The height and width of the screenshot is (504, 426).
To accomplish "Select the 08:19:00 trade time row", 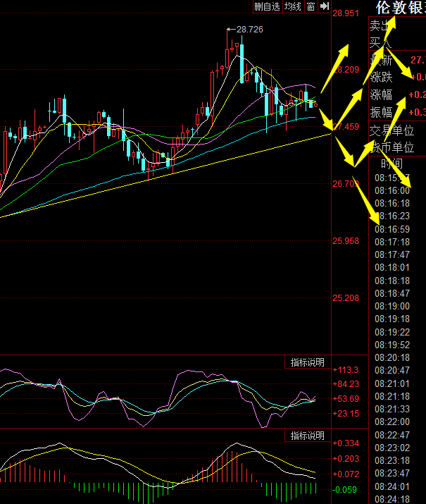I will click(x=392, y=306).
